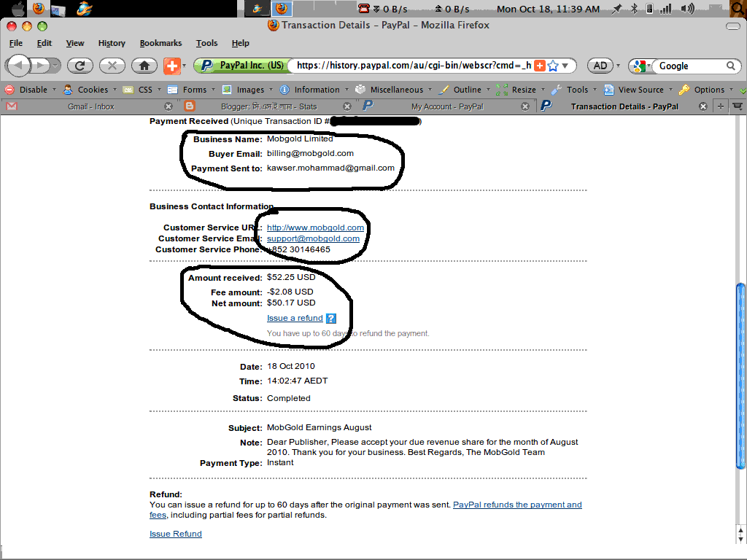Open the Edit menu
747x560 pixels.
tap(44, 43)
